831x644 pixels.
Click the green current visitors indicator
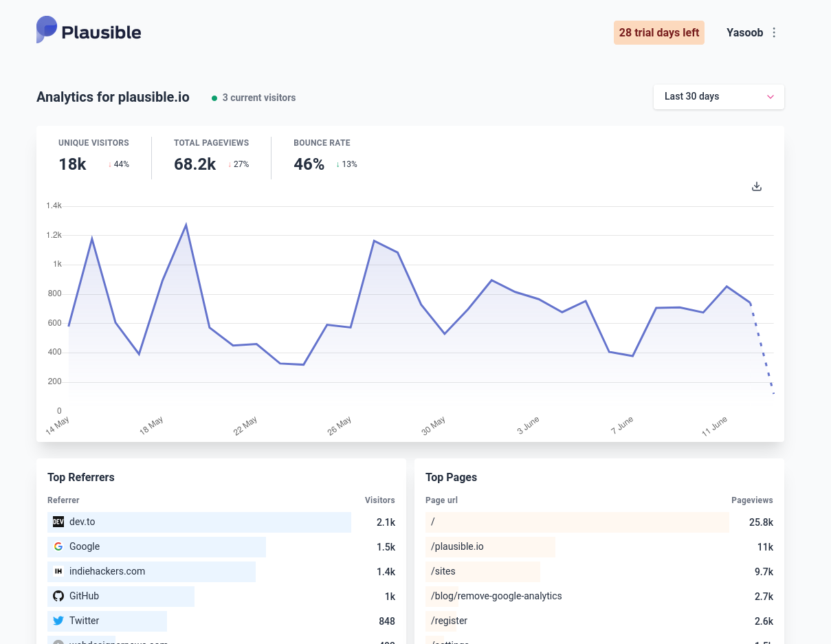click(x=214, y=98)
